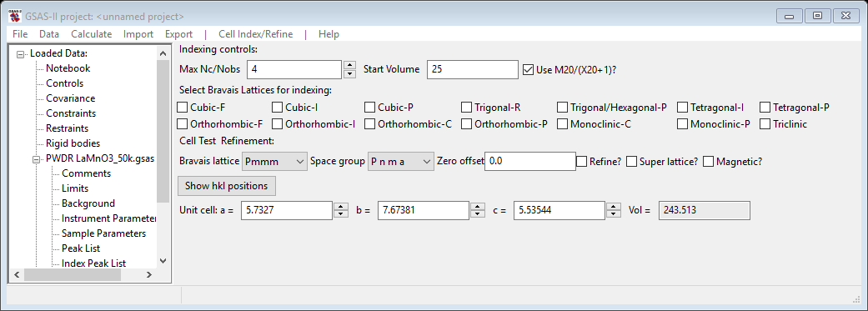The height and width of the screenshot is (311, 868).
Task: Open the Calculate menu
Action: tap(92, 33)
